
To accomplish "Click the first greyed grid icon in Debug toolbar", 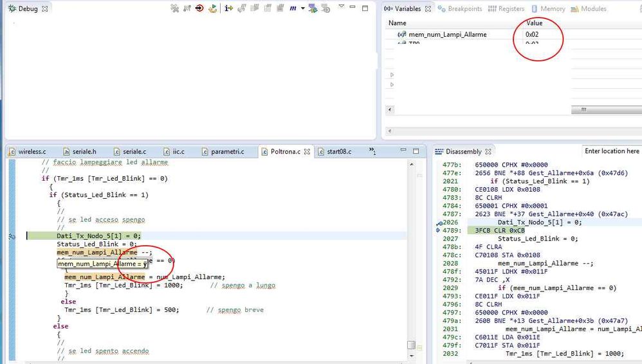I will point(255,8).
